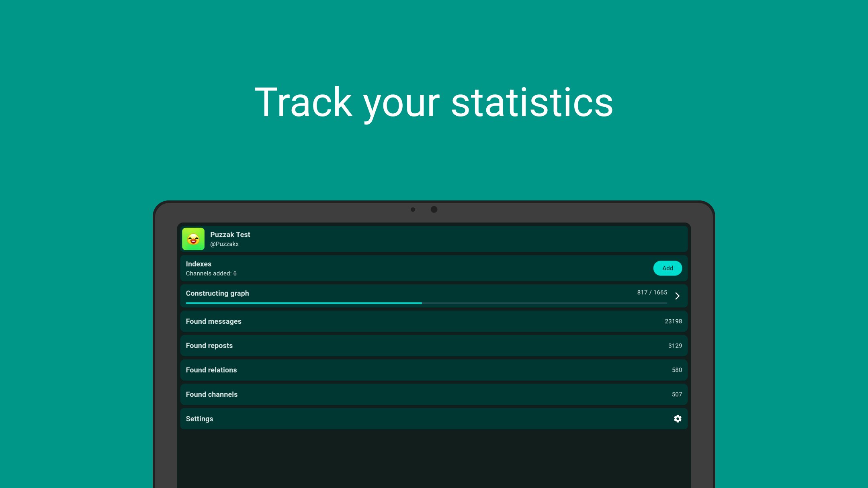Viewport: 868px width, 488px height.
Task: Click the Channels added: 6 text
Action: pyautogui.click(x=211, y=274)
